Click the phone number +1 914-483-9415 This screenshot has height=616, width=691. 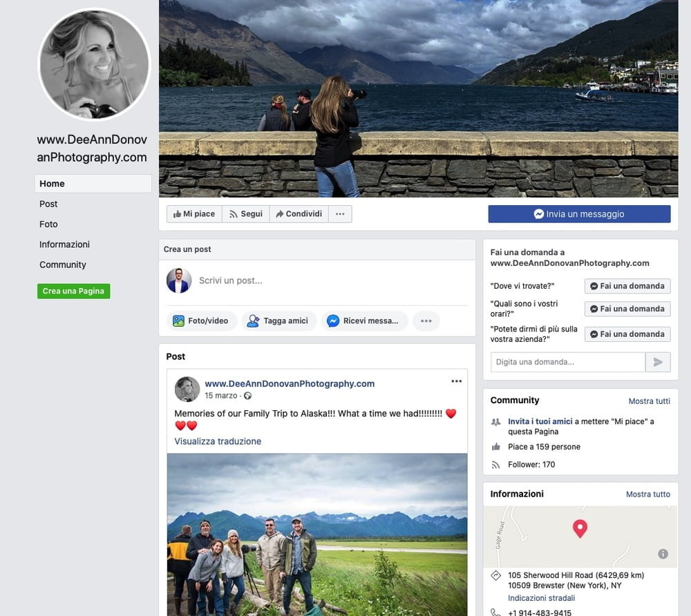[540, 613]
